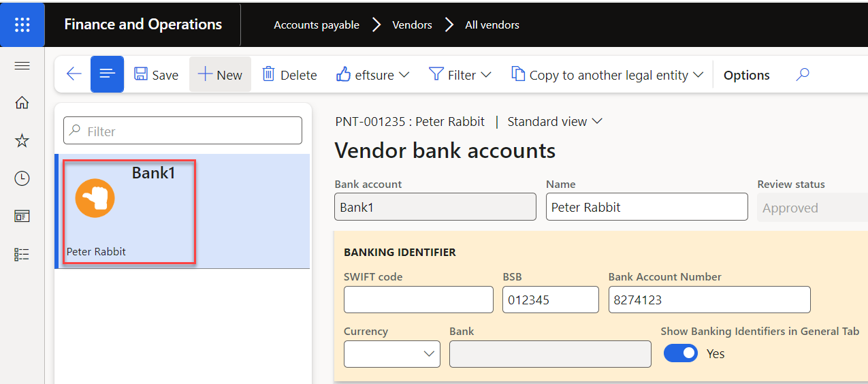The image size is (868, 384).
Task: Go to the Home icon in sidebar
Action: pyautogui.click(x=22, y=103)
